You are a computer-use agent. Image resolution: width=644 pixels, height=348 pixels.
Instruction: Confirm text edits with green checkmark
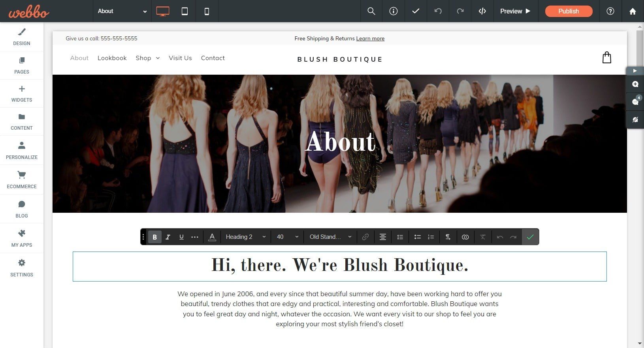(x=530, y=237)
